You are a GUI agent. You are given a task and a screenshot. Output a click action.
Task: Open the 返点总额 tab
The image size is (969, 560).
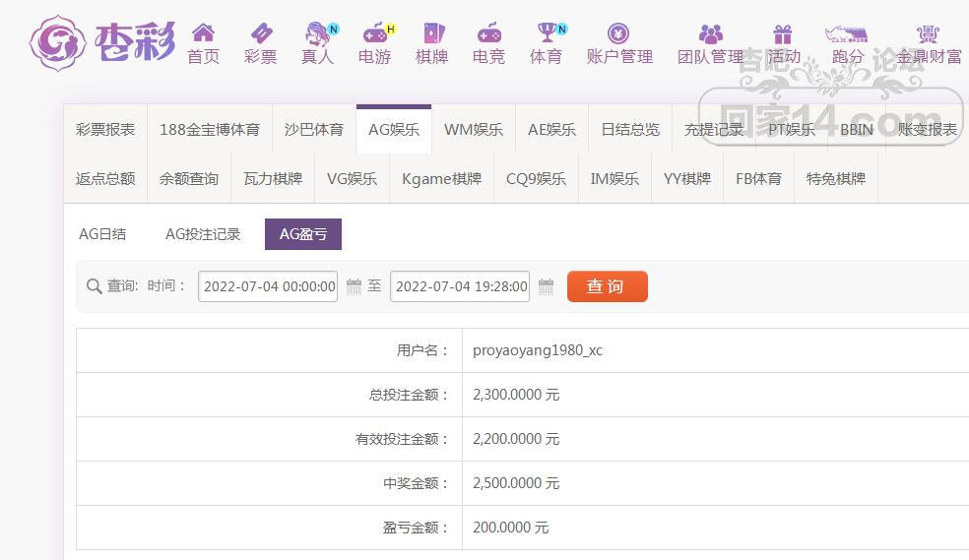pos(105,179)
